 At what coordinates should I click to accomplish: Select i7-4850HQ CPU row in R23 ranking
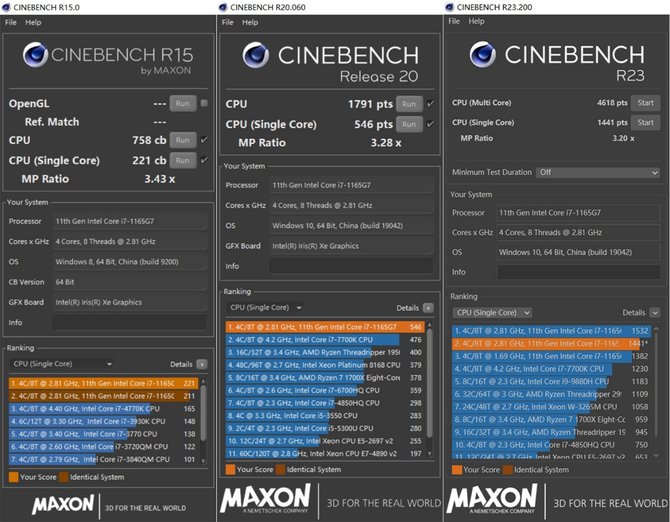(551, 445)
